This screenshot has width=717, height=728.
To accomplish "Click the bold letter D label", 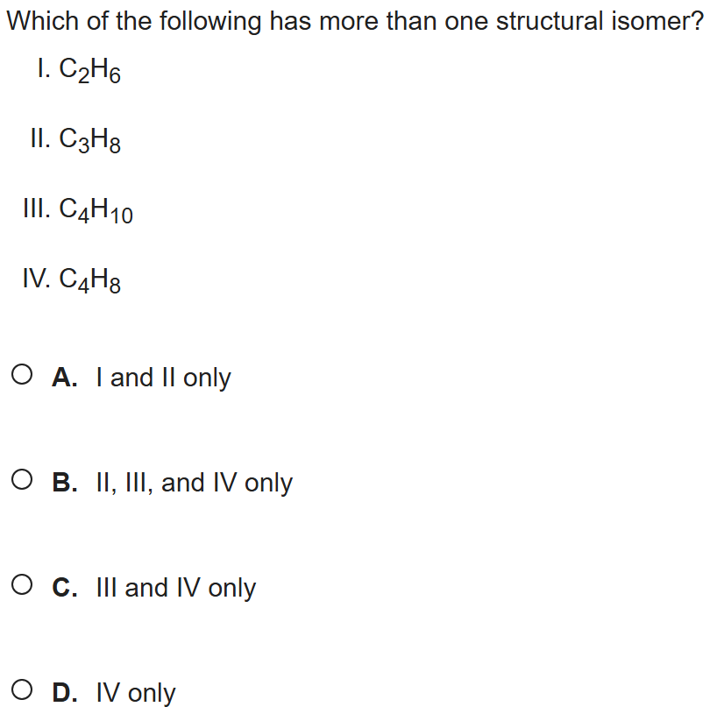I will click(65, 693).
